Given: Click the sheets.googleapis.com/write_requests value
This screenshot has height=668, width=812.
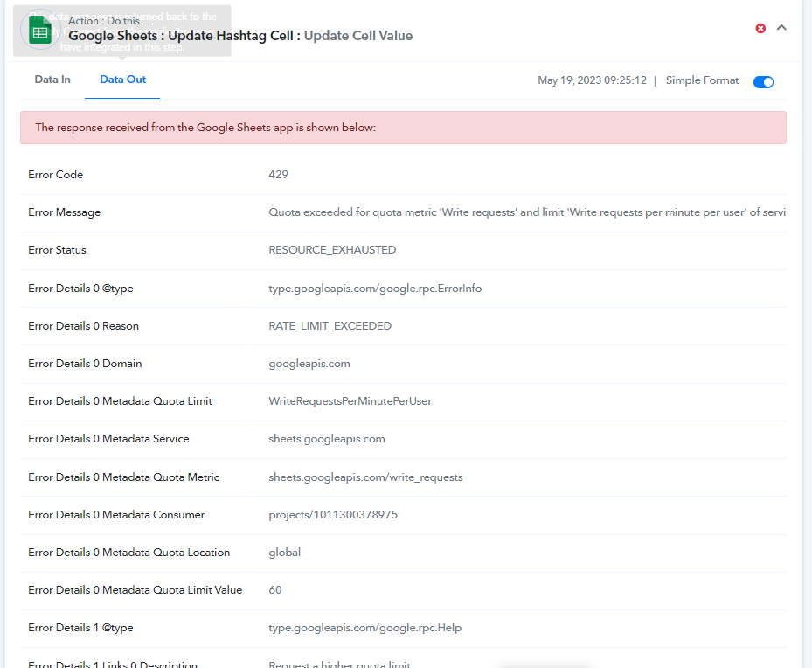Looking at the screenshot, I should [365, 477].
